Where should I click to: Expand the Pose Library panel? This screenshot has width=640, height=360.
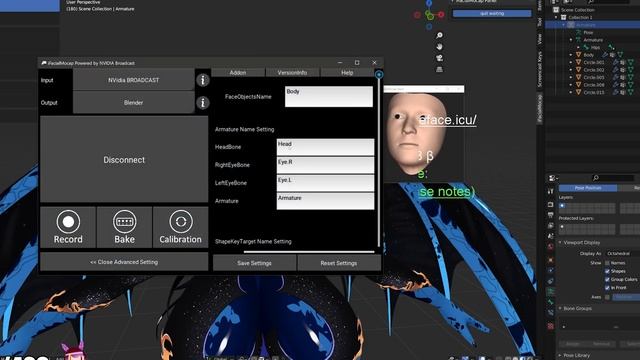tap(560, 356)
